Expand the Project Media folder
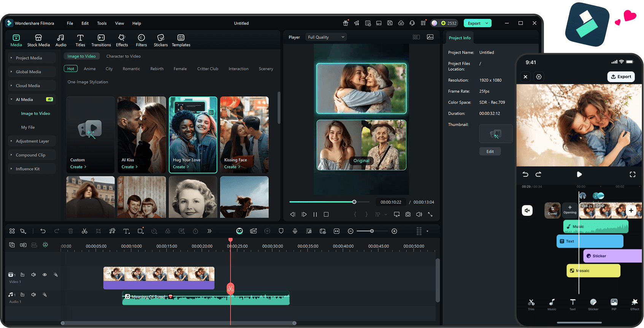This screenshot has width=644, height=328. (29, 58)
